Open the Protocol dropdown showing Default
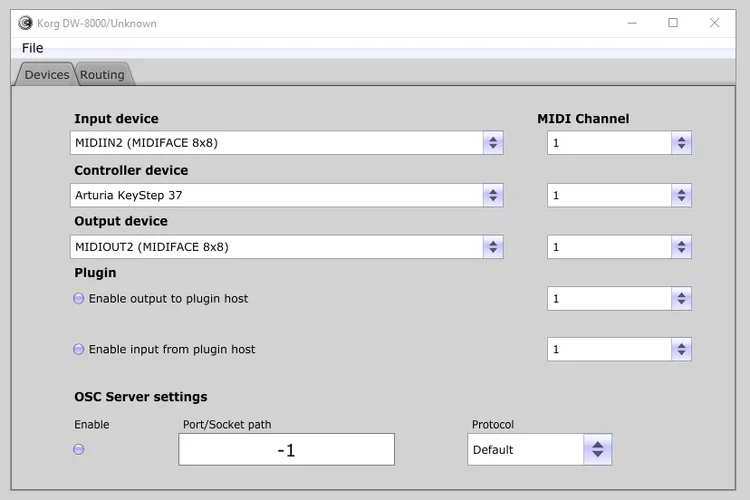Viewport: 750px width, 500px height. tap(540, 449)
